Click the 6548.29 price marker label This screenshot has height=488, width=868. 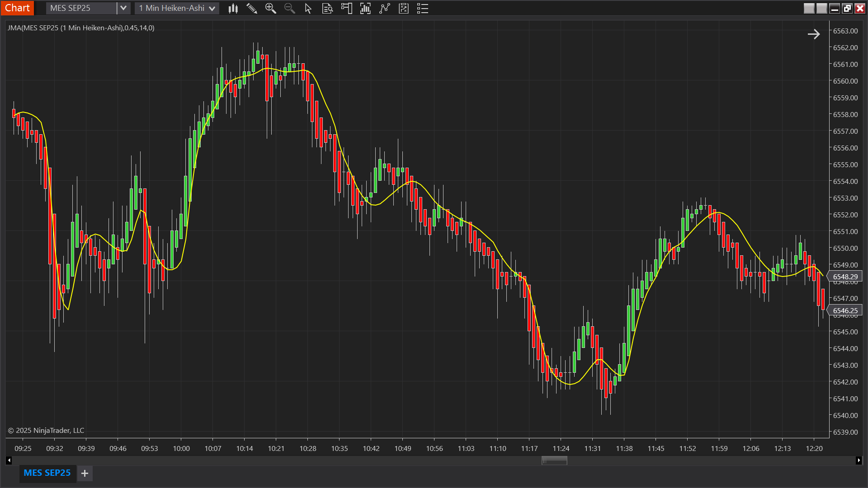pos(845,277)
